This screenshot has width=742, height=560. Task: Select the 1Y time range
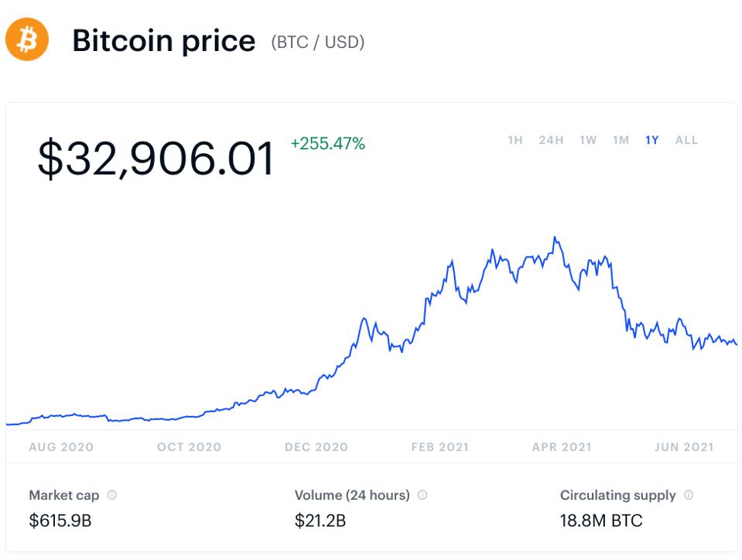(x=651, y=140)
